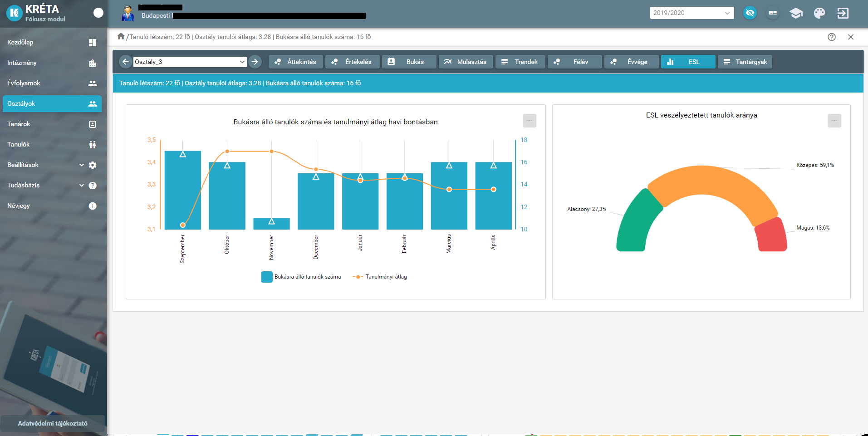
Task: Close the panel with X icon
Action: point(851,37)
